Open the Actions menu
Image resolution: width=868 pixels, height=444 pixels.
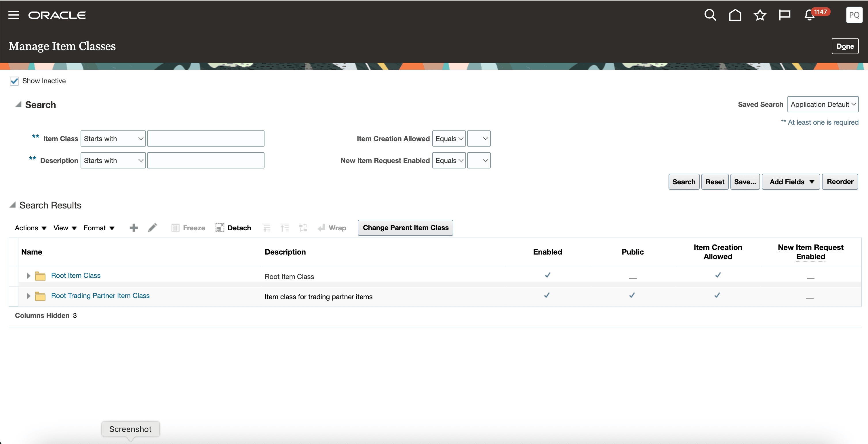30,227
